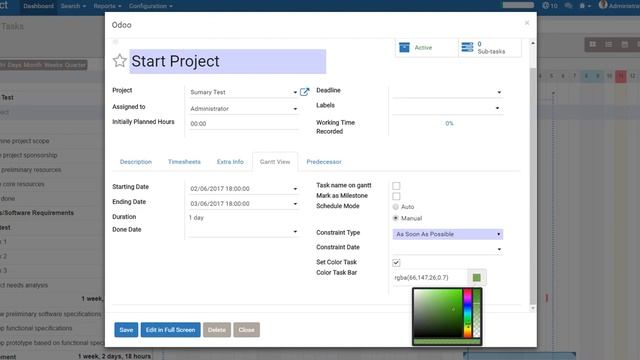The width and height of the screenshot is (640, 360).
Task: Click the Initially Planned Hours field
Action: pos(244,124)
